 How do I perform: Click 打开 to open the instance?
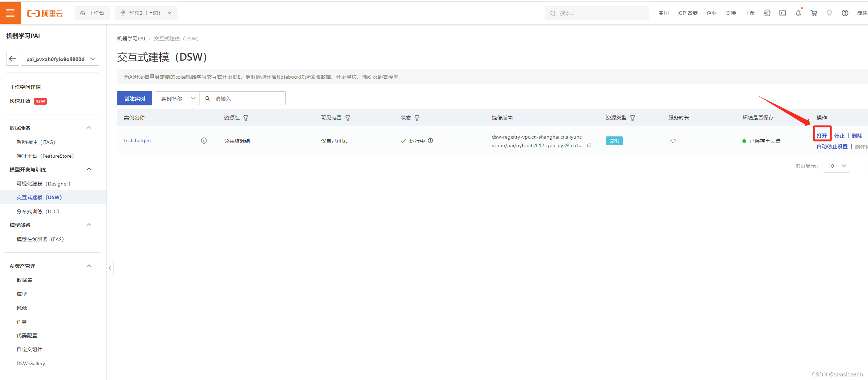[822, 136]
